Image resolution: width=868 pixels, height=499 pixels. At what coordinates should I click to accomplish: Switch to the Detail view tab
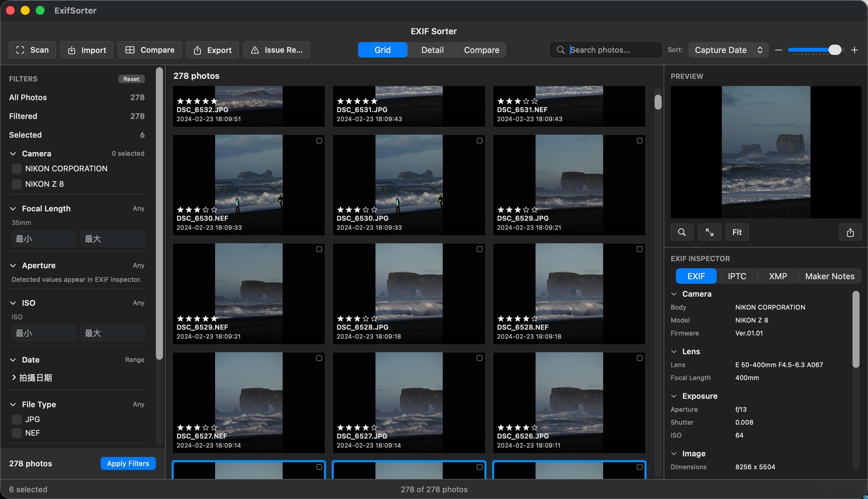click(x=432, y=50)
